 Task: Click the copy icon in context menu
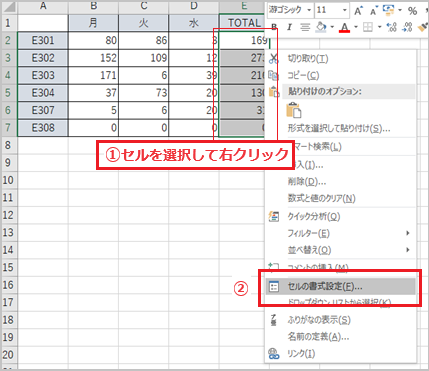273,75
